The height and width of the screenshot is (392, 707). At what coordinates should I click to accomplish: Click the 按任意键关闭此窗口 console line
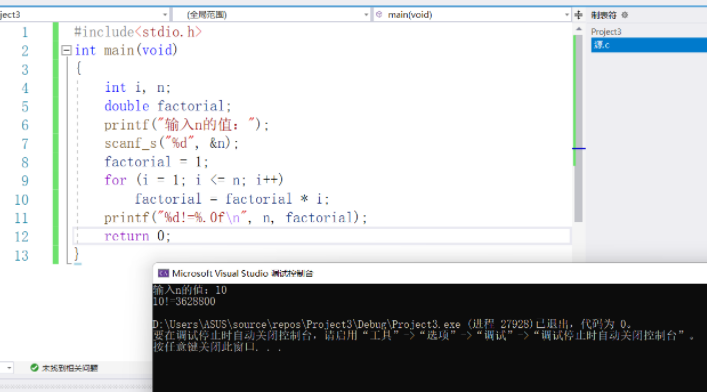(x=217, y=347)
